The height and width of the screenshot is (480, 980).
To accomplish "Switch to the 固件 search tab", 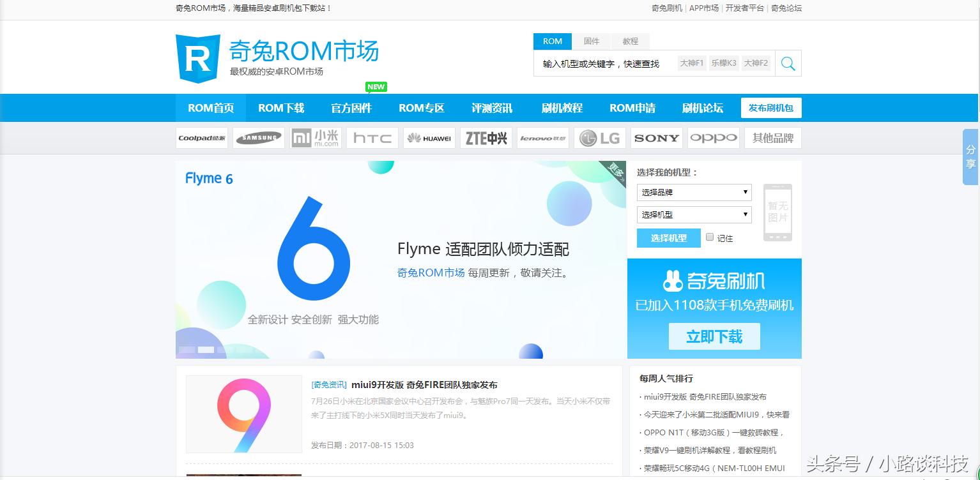I will pos(591,41).
